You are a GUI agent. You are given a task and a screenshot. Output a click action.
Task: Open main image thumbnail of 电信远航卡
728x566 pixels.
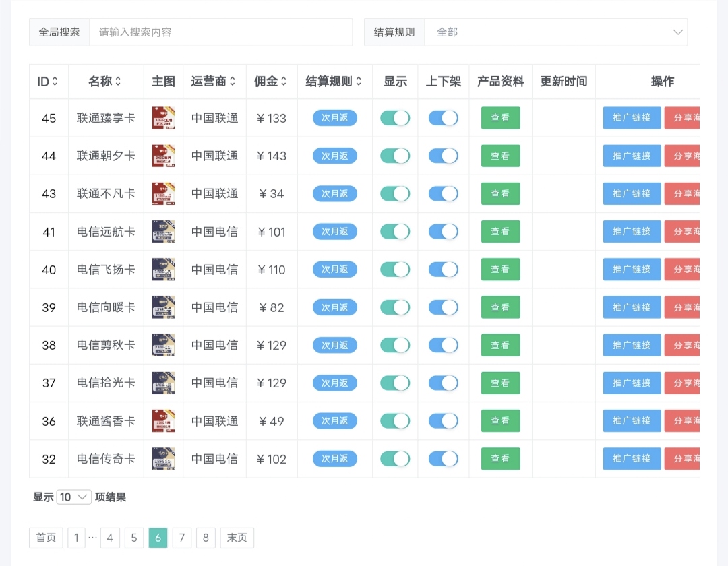[163, 232]
